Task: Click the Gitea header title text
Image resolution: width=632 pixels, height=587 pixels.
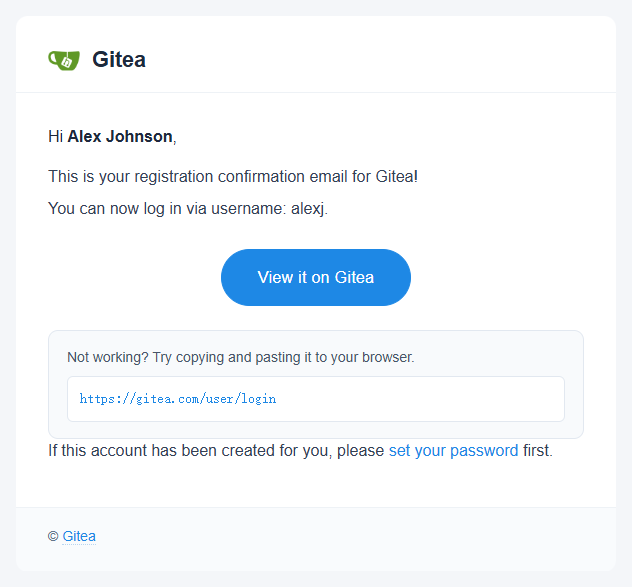Action: (119, 60)
